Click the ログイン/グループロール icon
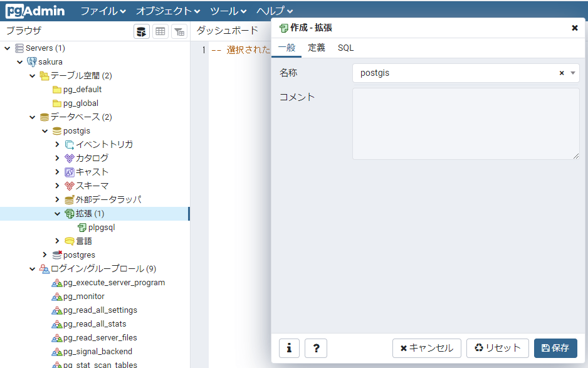The width and height of the screenshot is (588, 368). tap(45, 269)
